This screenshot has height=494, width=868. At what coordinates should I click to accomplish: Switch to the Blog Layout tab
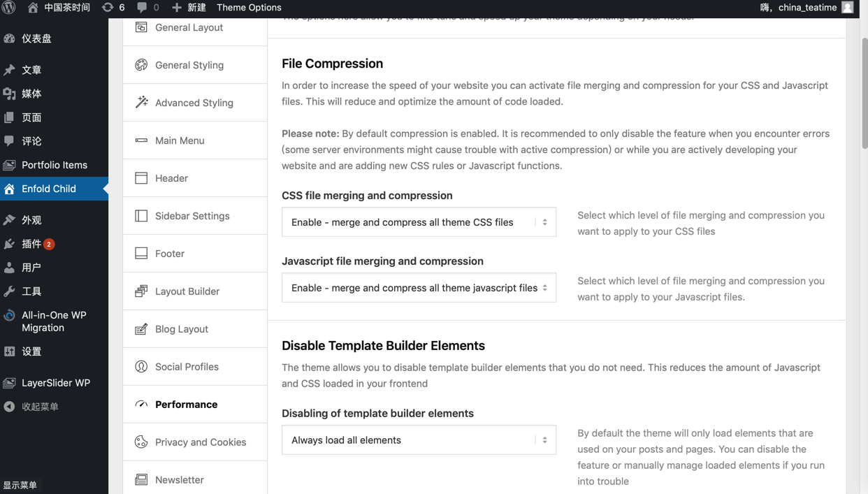(x=182, y=329)
